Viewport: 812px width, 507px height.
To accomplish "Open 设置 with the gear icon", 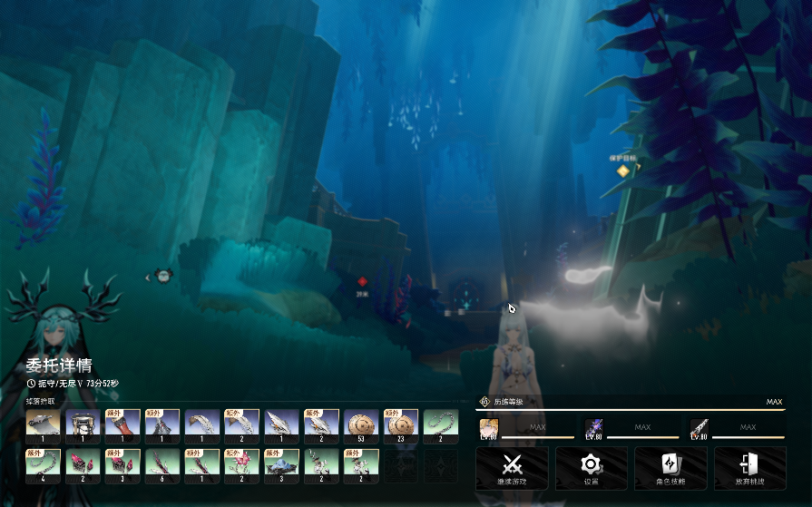I will click(x=591, y=467).
